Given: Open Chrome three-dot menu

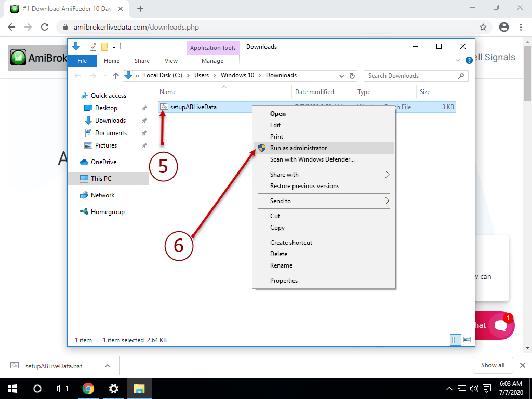Looking at the screenshot, I should coord(521,27).
